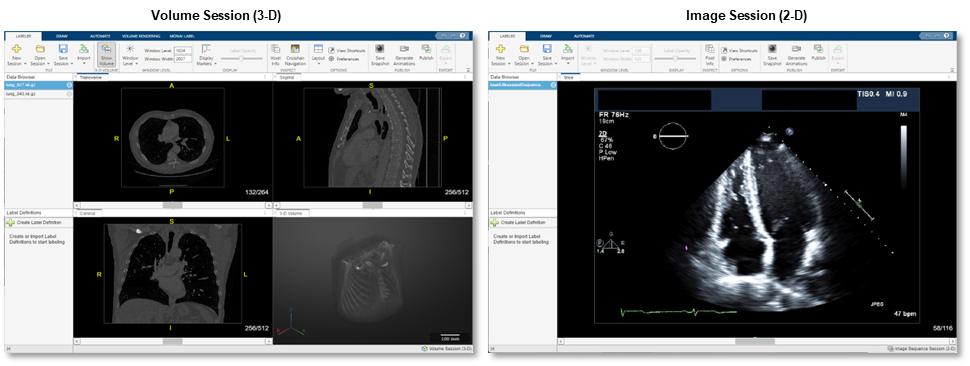
Task: Switch to AUTOMATE tab in Image Session window
Action: point(584,36)
